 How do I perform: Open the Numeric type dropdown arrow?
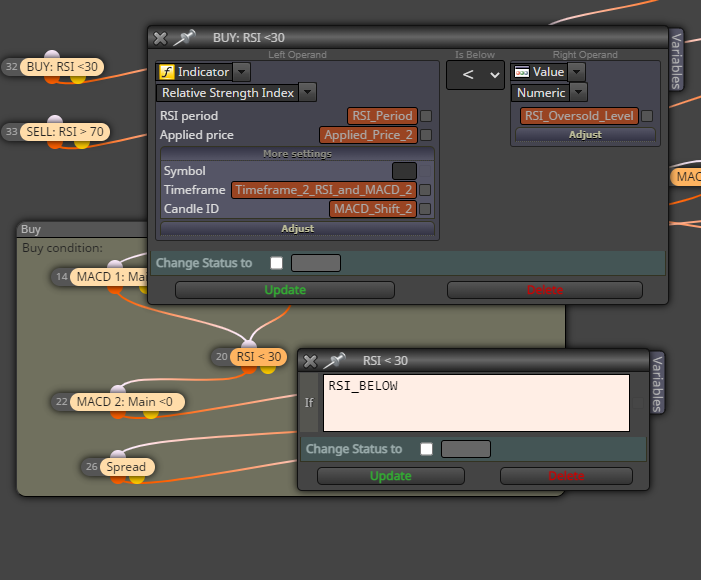click(x=579, y=93)
